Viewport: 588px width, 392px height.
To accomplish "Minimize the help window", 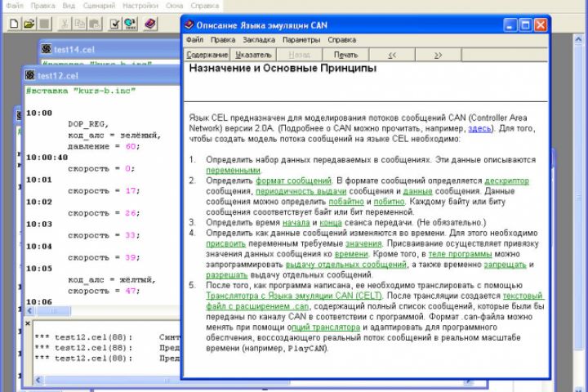I will tap(510, 25).
